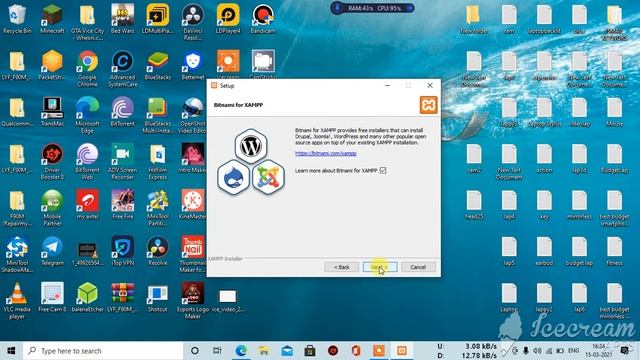Select the laptopbacklit file on desktop
This screenshot has width=640, height=360.
544,19
